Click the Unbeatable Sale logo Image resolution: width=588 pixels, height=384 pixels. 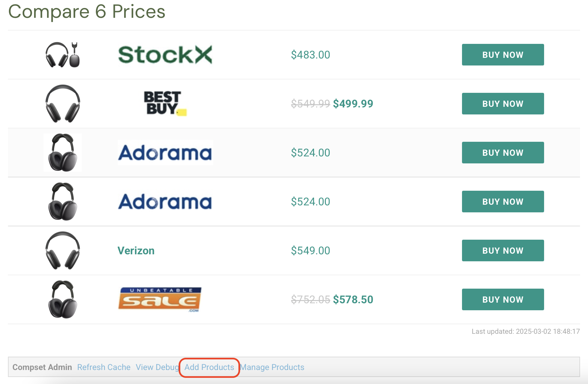pyautogui.click(x=160, y=299)
